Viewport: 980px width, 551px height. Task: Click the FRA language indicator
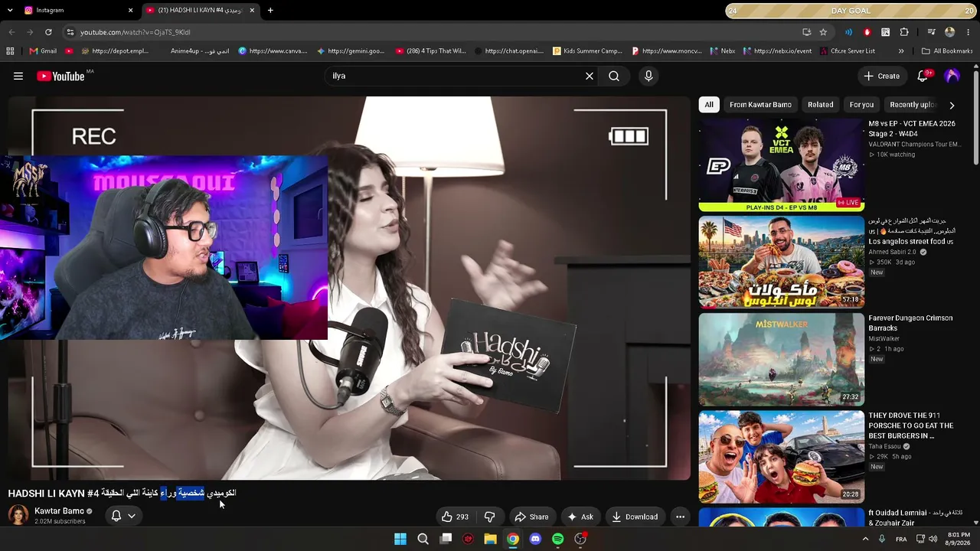coord(901,539)
